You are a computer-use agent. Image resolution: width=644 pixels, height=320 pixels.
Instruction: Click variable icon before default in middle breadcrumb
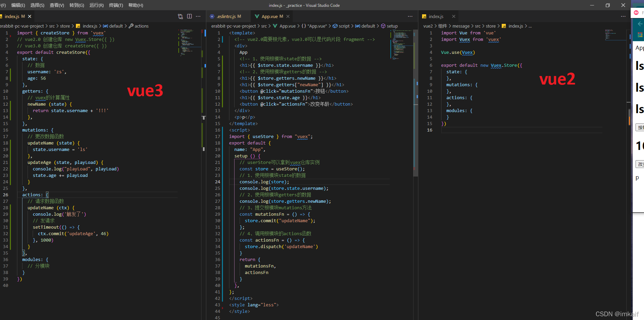tap(358, 26)
